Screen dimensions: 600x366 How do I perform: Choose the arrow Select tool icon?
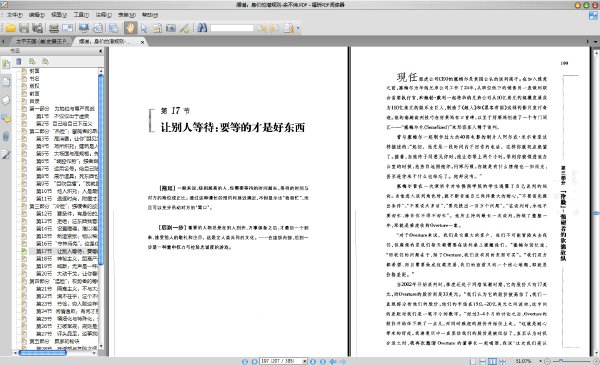click(144, 28)
